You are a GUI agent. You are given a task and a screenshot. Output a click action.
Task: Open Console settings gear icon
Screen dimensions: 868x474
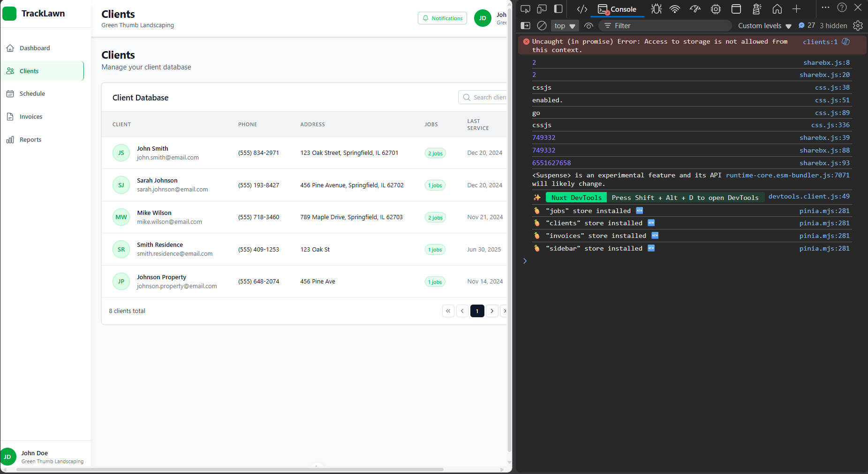tap(858, 26)
